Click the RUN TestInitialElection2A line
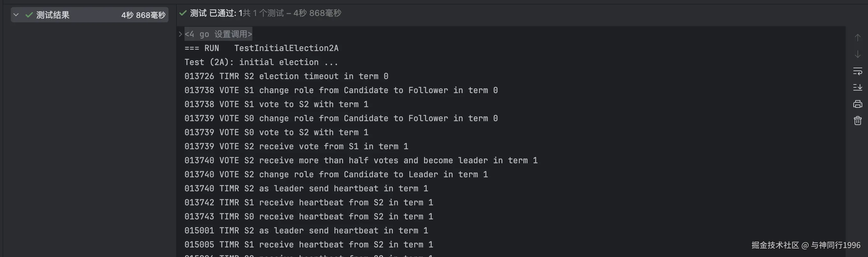The height and width of the screenshot is (257, 868). click(261, 48)
